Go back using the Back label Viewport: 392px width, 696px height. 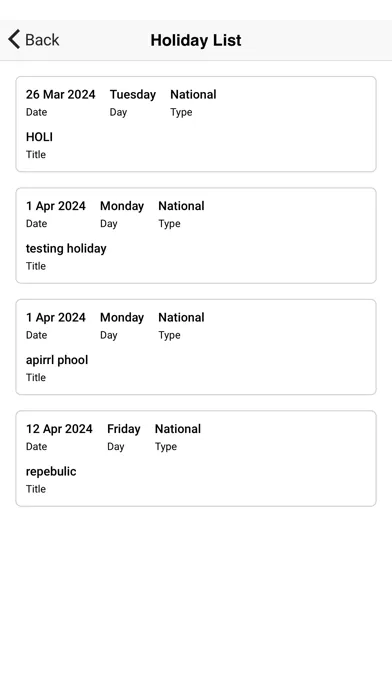coord(42,40)
